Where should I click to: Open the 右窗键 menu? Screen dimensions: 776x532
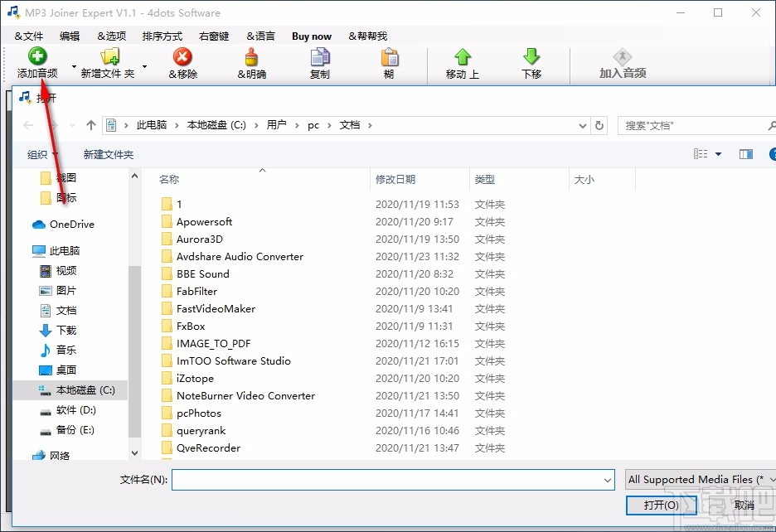(x=214, y=36)
